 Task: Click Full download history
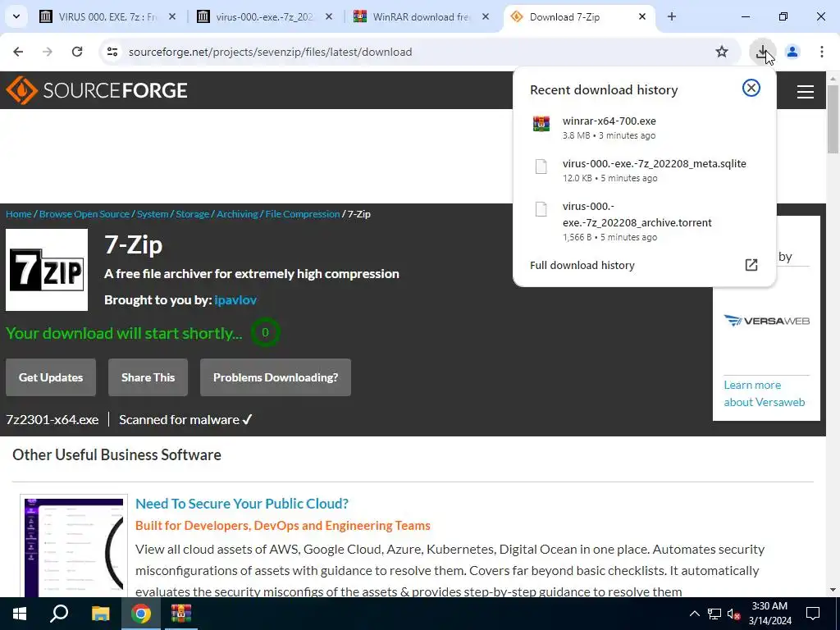coord(582,265)
